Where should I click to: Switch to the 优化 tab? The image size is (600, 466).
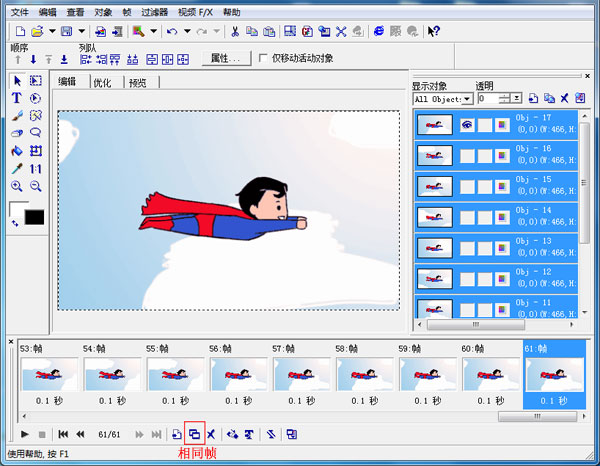tap(102, 83)
